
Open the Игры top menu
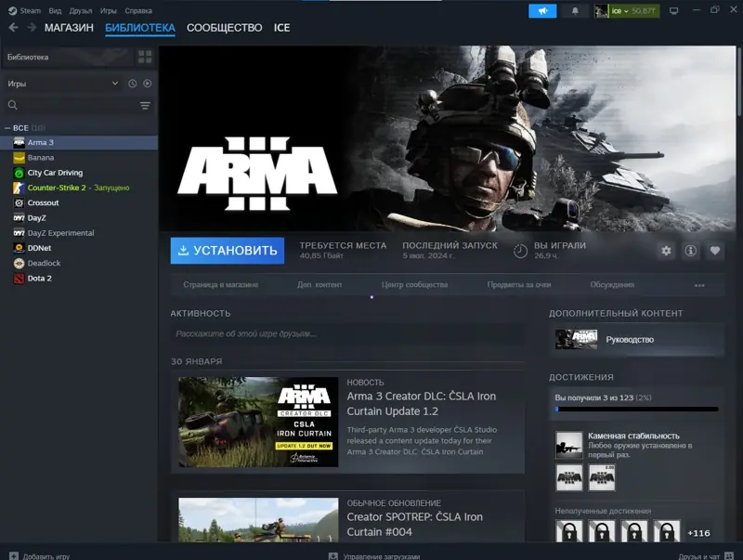coord(108,10)
